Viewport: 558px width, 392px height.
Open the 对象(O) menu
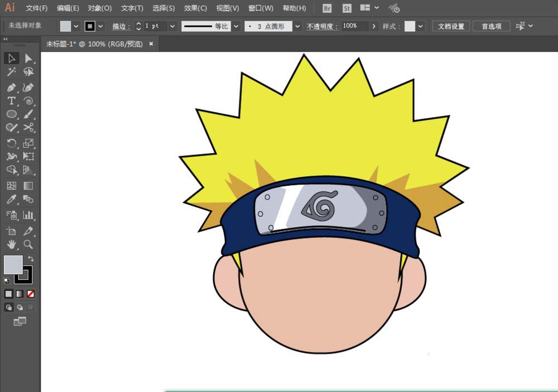[100, 8]
